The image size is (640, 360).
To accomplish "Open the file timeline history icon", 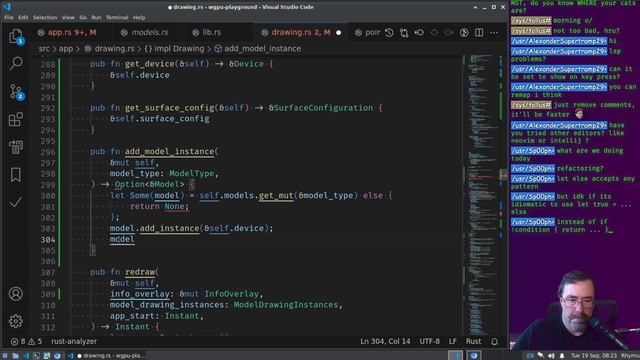I will 389,32.
